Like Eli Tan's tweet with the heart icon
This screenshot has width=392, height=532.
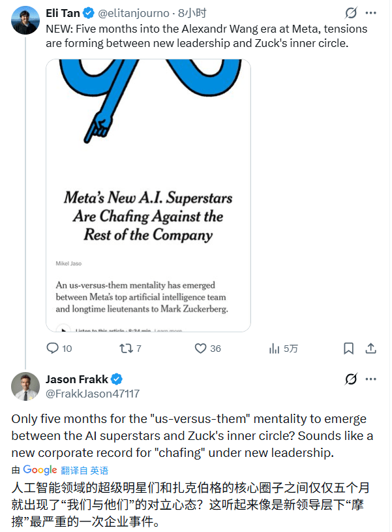point(201,349)
